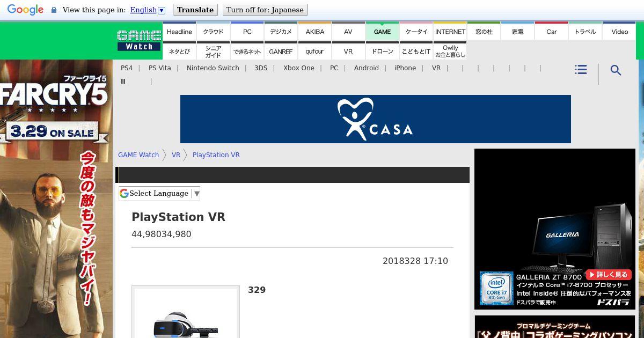The height and width of the screenshot is (338, 644).
Task: Open the Video tab
Action: coord(619,32)
